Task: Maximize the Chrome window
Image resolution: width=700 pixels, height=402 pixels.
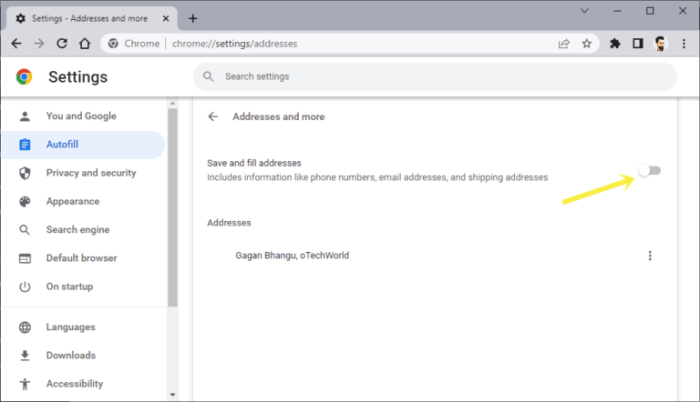Action: 650,11
